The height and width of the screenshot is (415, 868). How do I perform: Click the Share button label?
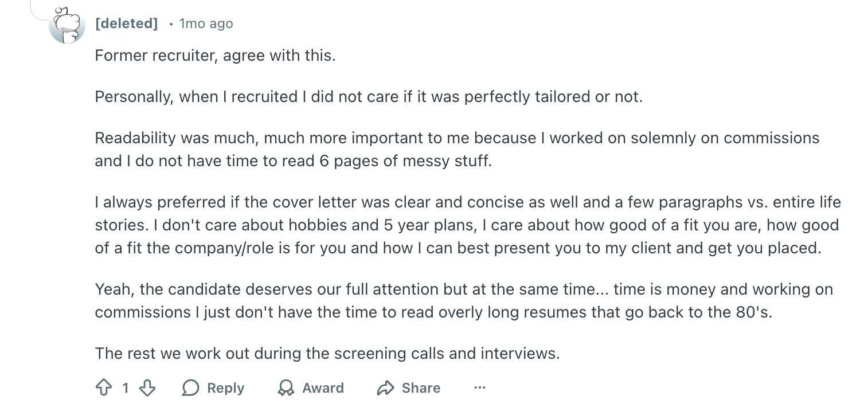[x=421, y=387]
